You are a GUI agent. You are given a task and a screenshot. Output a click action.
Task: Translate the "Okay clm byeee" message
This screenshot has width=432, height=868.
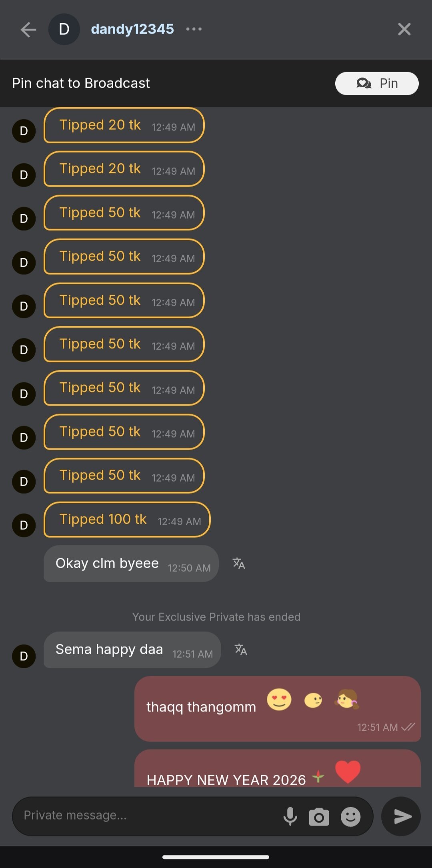239,564
